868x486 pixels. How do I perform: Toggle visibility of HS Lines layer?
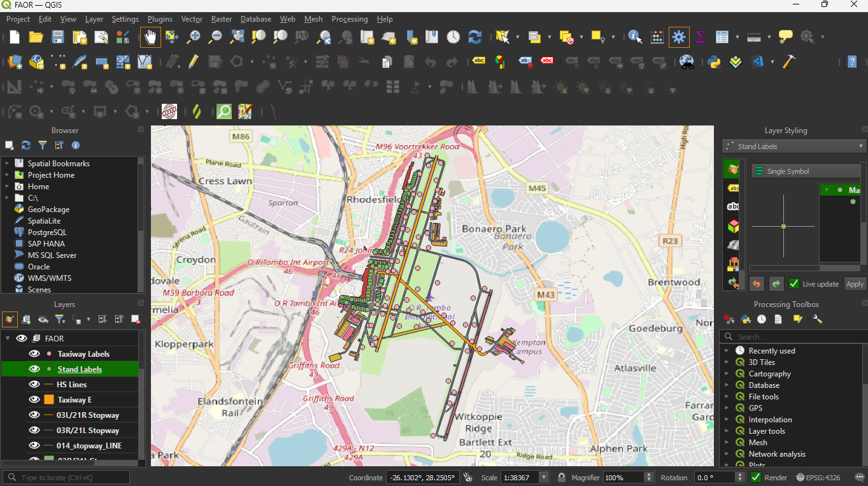34,385
